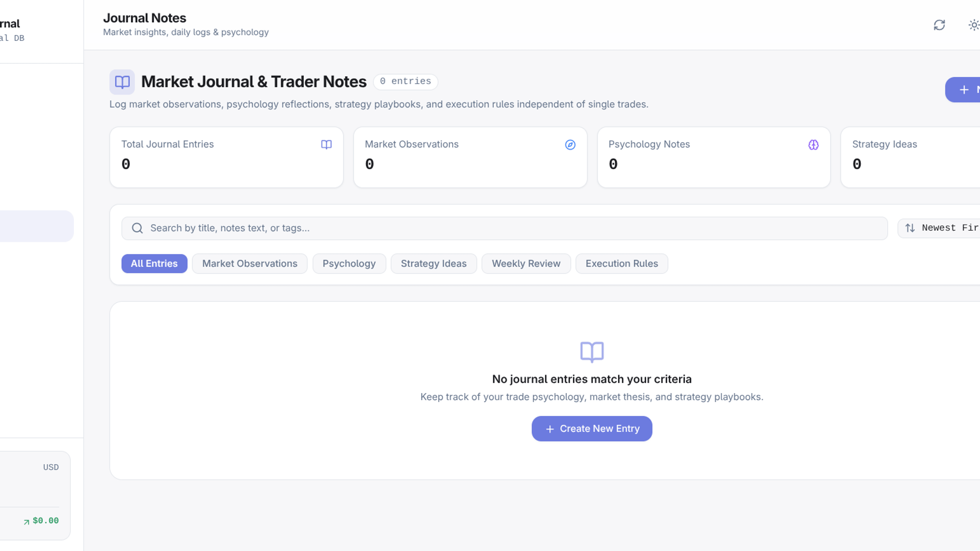
Task: Select the All Entries filter
Action: coord(154,264)
